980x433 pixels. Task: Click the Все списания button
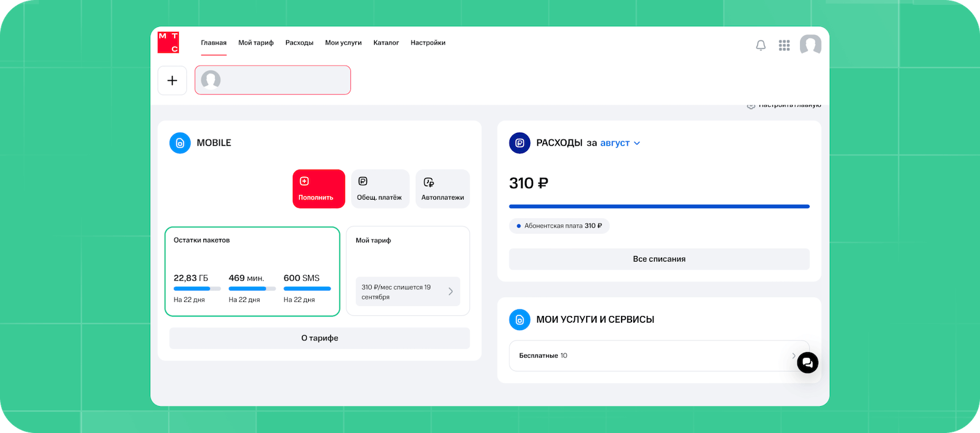pyautogui.click(x=659, y=259)
